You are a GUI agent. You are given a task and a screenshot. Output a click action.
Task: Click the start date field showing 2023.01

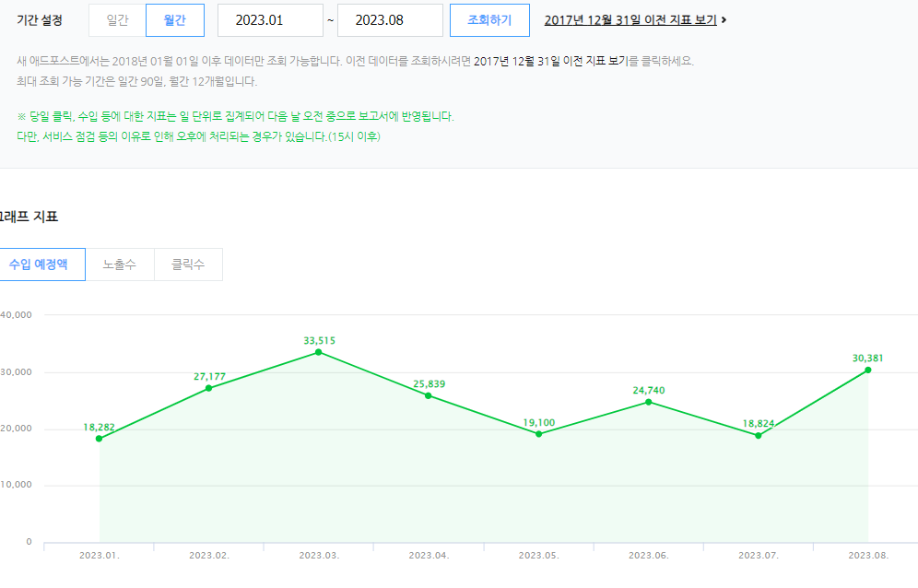270,20
